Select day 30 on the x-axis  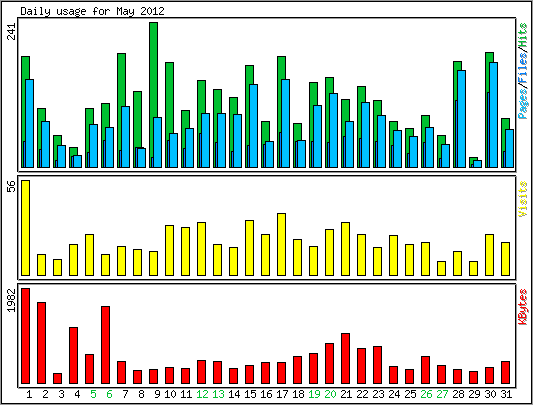490,394
